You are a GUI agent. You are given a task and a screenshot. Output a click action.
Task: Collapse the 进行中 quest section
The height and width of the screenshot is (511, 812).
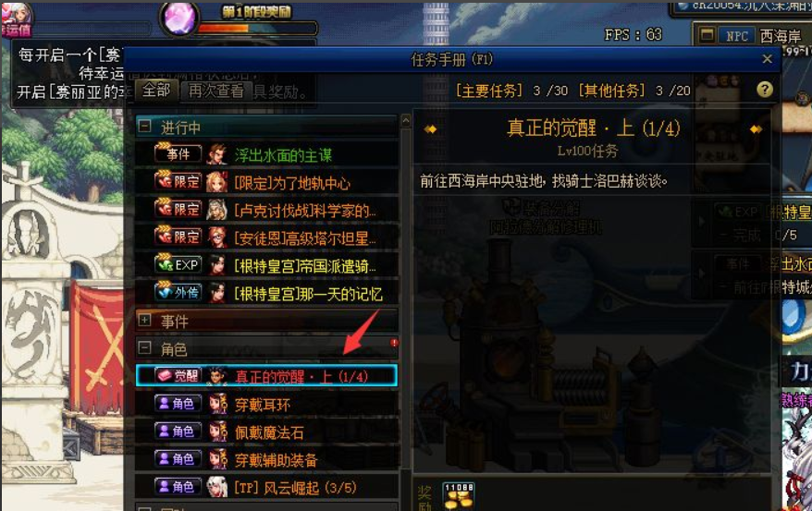(145, 126)
